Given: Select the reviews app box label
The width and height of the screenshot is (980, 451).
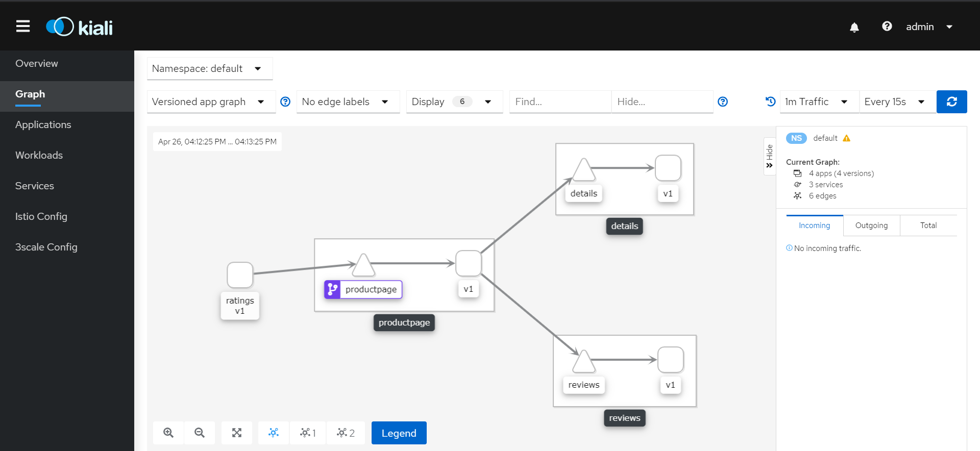Looking at the screenshot, I should 625,418.
